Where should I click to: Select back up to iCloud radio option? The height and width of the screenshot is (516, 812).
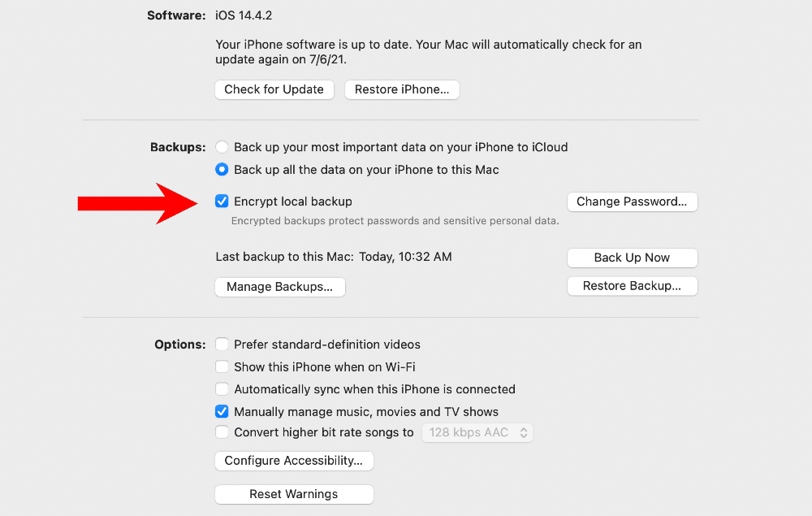[222, 147]
